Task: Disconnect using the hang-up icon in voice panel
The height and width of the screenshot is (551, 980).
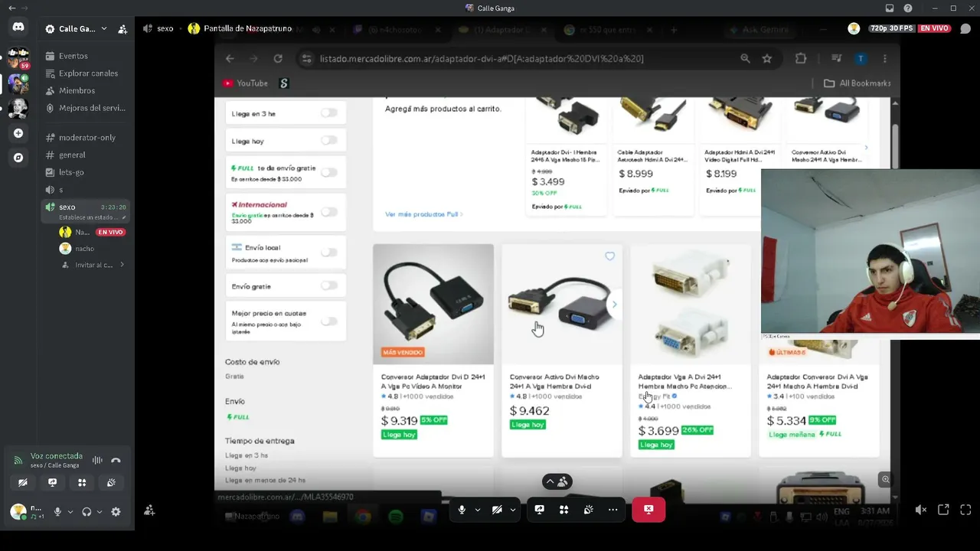Action: coord(116,460)
